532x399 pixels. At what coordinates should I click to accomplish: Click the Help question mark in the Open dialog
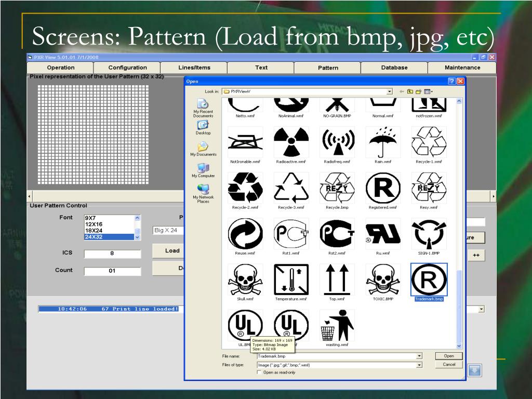[x=451, y=81]
